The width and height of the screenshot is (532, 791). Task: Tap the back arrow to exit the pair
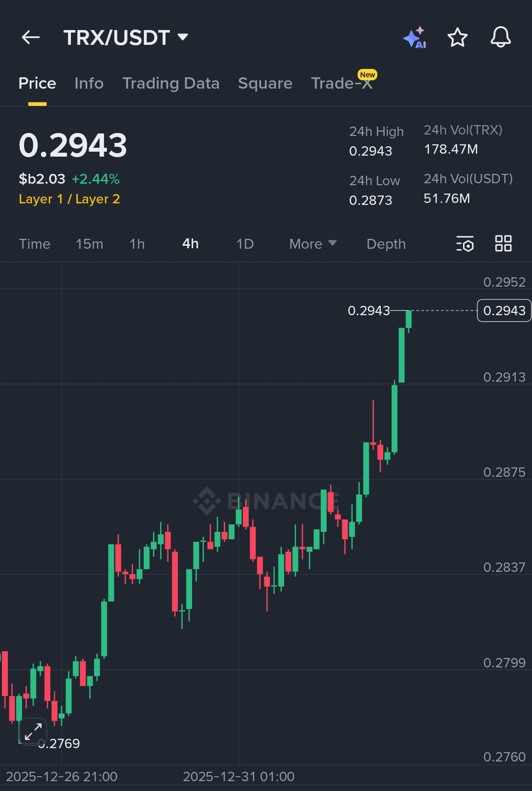click(31, 37)
